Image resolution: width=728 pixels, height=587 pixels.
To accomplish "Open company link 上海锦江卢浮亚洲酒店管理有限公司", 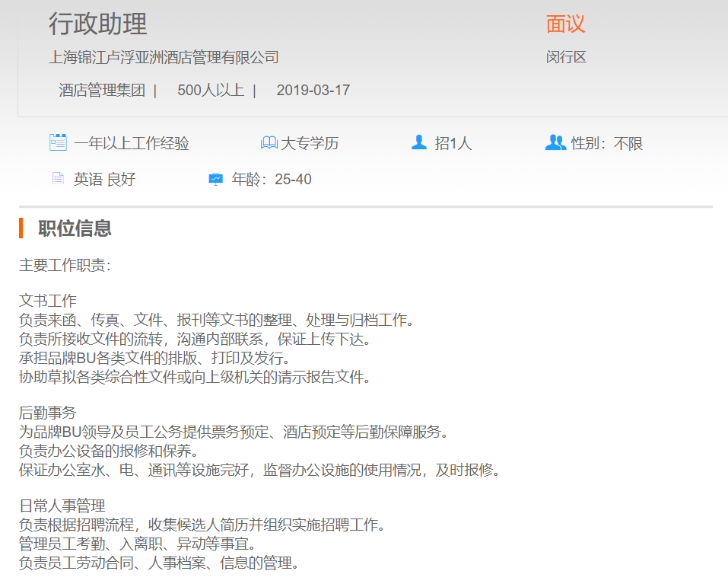I will pos(164,57).
